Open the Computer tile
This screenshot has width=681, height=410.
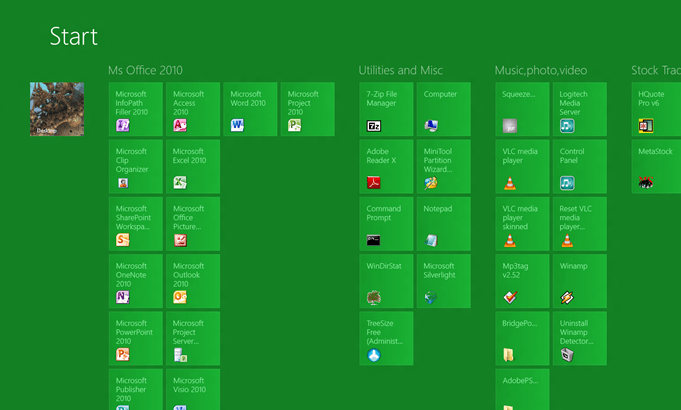click(x=443, y=109)
